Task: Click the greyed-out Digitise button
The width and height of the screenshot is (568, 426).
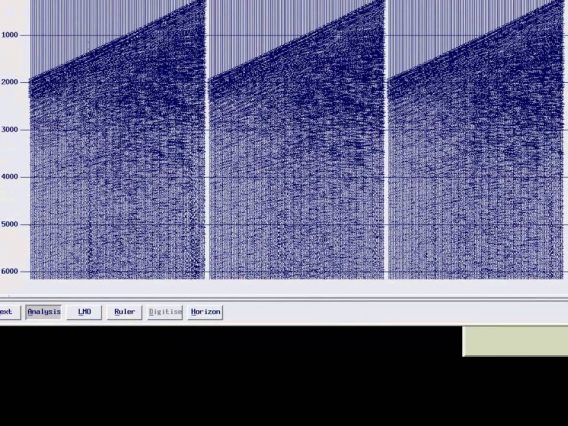Action: [165, 312]
